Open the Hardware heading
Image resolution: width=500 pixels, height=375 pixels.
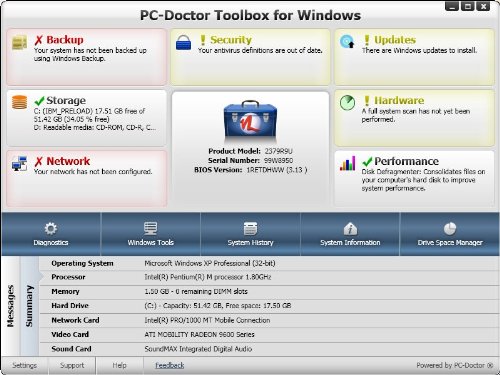coord(399,101)
